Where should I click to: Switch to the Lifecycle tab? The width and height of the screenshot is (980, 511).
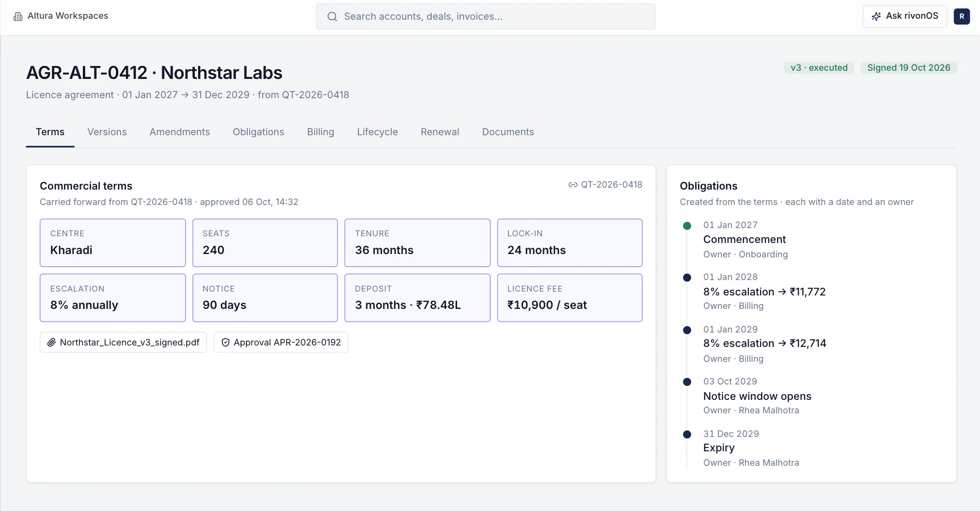(x=377, y=132)
